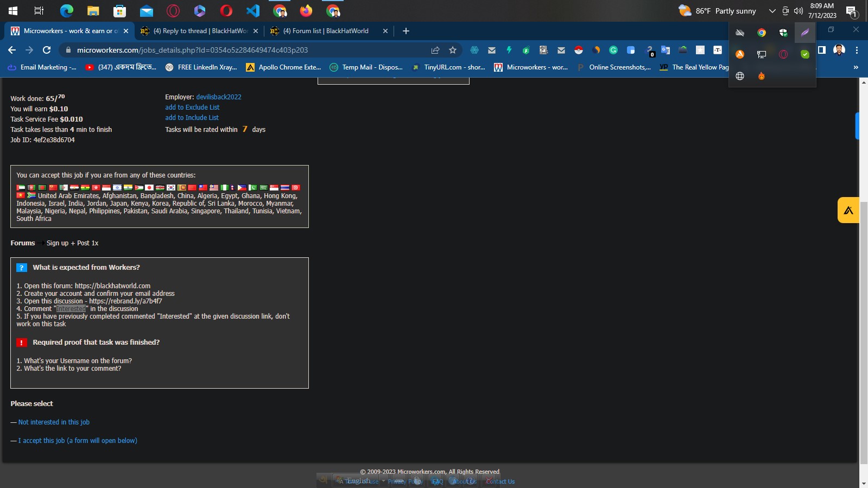Click the page vertical scrollbar thumb

pos(864,333)
